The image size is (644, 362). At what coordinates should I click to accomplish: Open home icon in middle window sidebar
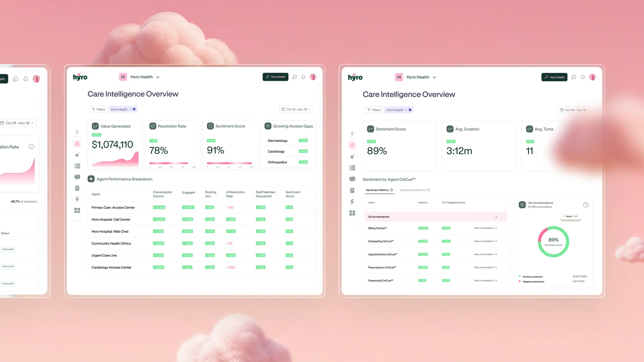coord(77,144)
